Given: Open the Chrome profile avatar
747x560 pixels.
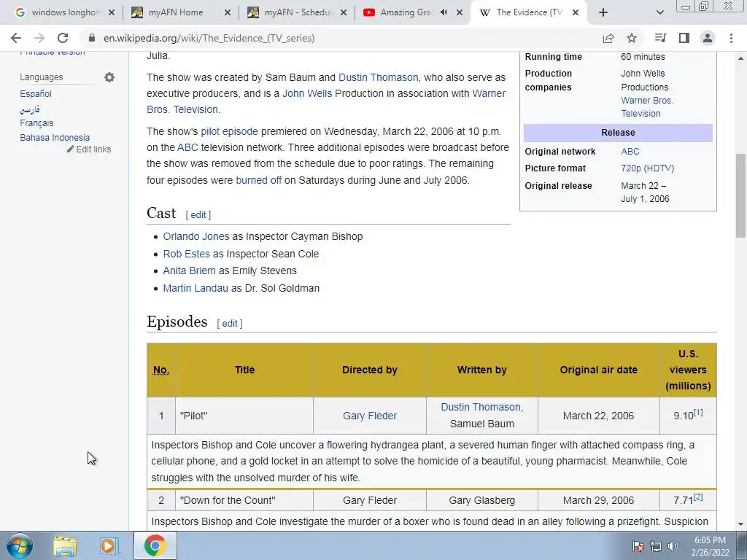Looking at the screenshot, I should 708,38.
